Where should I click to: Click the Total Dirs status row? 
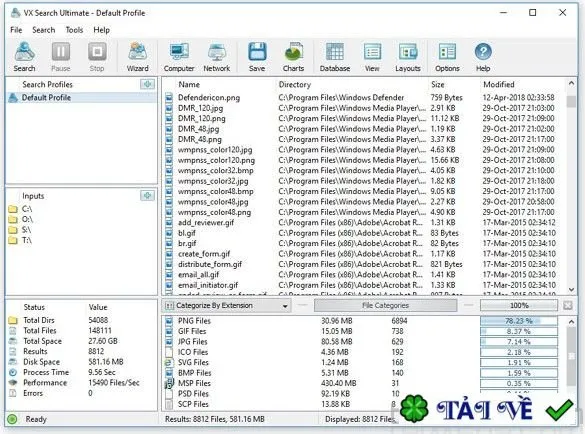point(82,320)
